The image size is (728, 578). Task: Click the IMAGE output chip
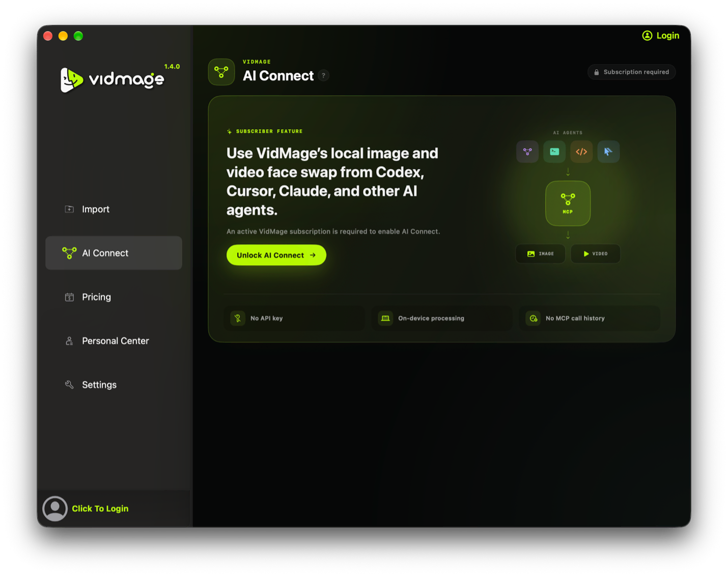[541, 254]
